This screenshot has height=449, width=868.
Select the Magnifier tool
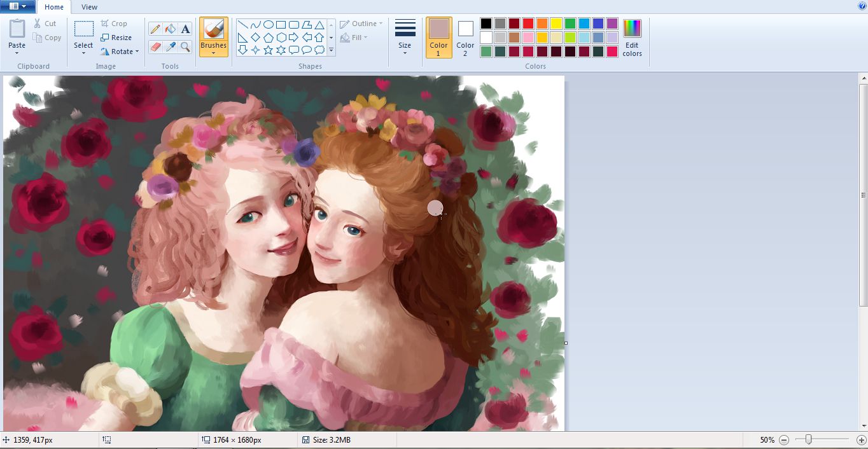[185, 47]
